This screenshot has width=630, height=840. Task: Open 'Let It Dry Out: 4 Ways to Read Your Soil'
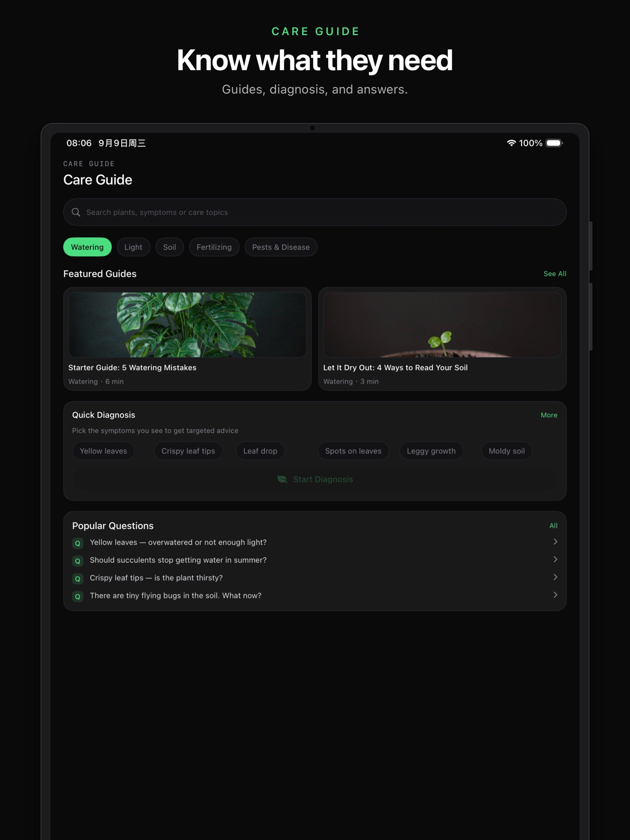(x=396, y=368)
